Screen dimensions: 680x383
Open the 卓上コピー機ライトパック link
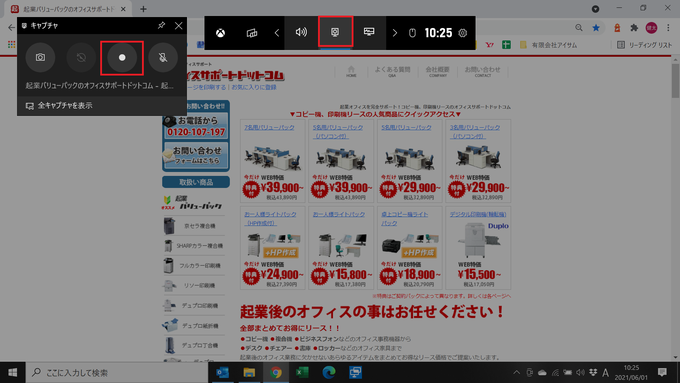(405, 218)
